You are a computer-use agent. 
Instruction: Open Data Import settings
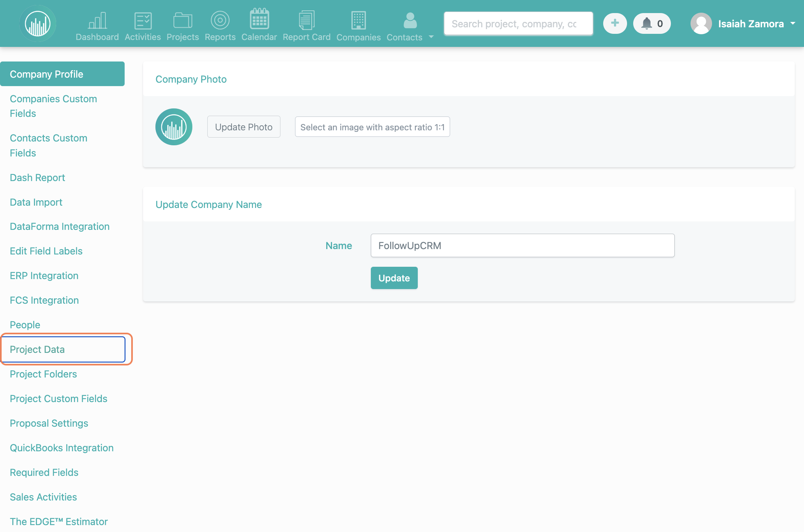click(x=36, y=202)
